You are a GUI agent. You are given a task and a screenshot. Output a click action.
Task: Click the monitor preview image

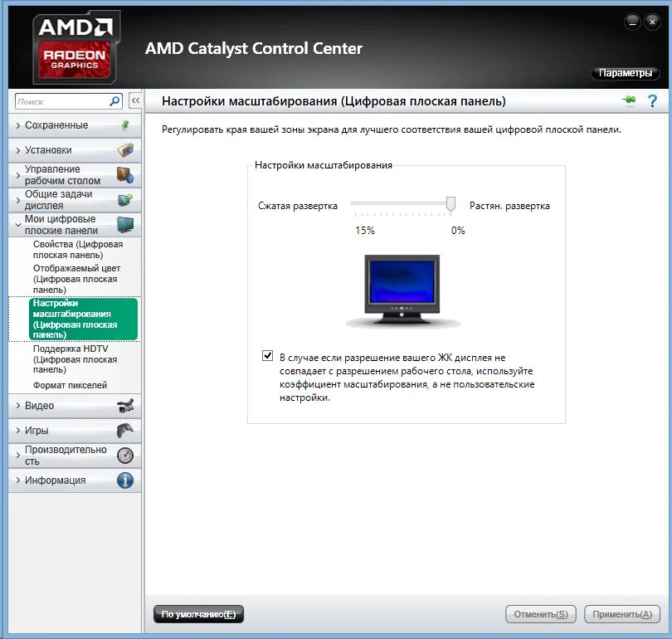(x=402, y=291)
